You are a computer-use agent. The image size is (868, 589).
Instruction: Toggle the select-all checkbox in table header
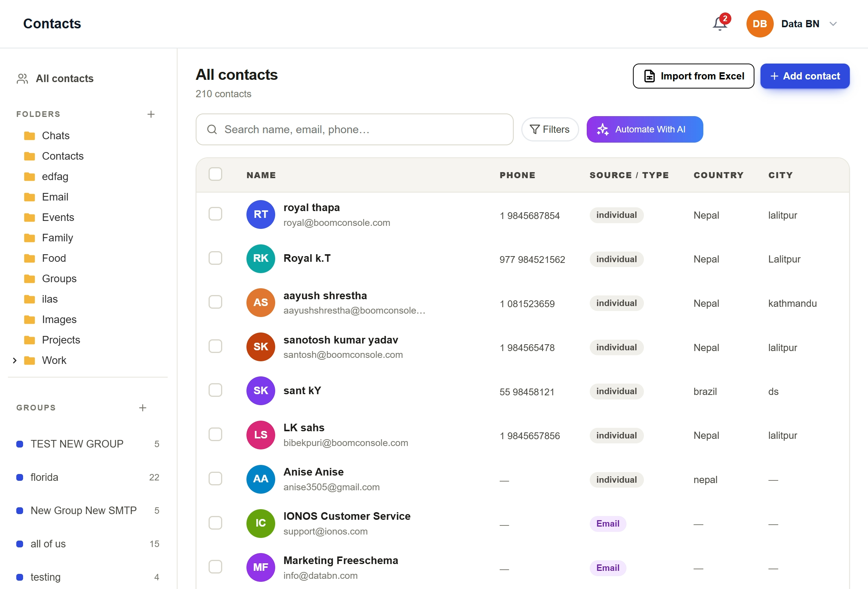(215, 174)
